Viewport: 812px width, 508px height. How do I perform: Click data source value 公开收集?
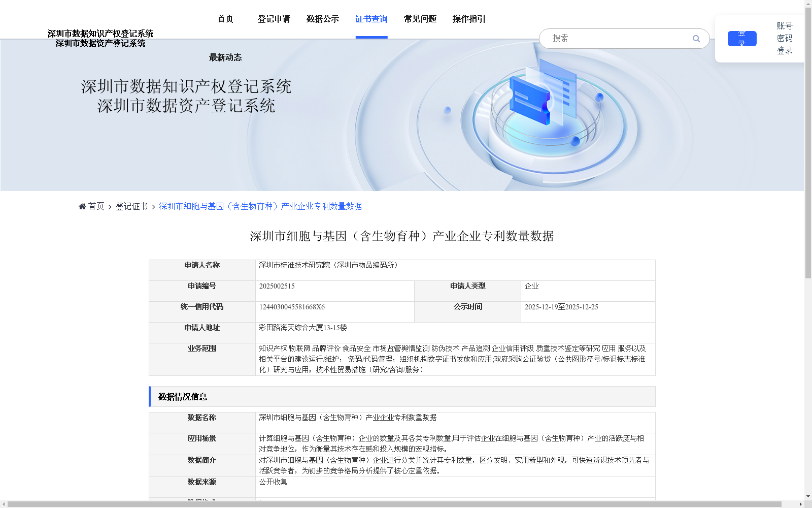pos(273,482)
